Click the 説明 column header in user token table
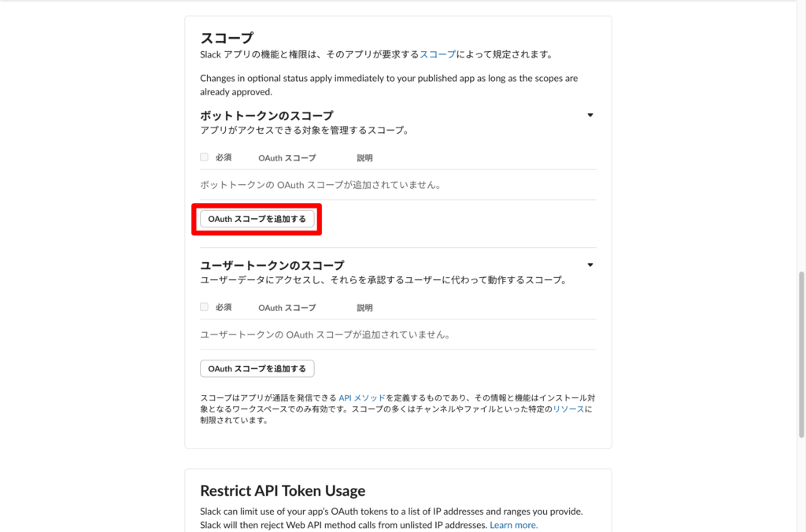 coord(364,308)
